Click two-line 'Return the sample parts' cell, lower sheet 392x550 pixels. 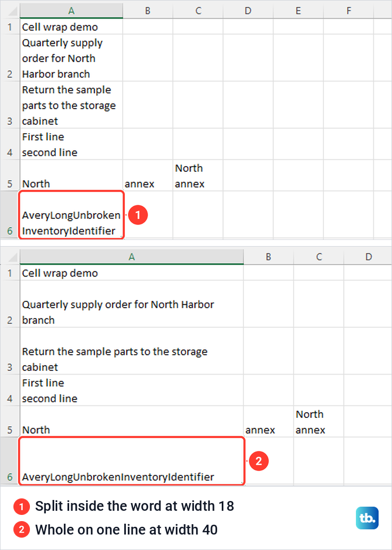(132, 351)
